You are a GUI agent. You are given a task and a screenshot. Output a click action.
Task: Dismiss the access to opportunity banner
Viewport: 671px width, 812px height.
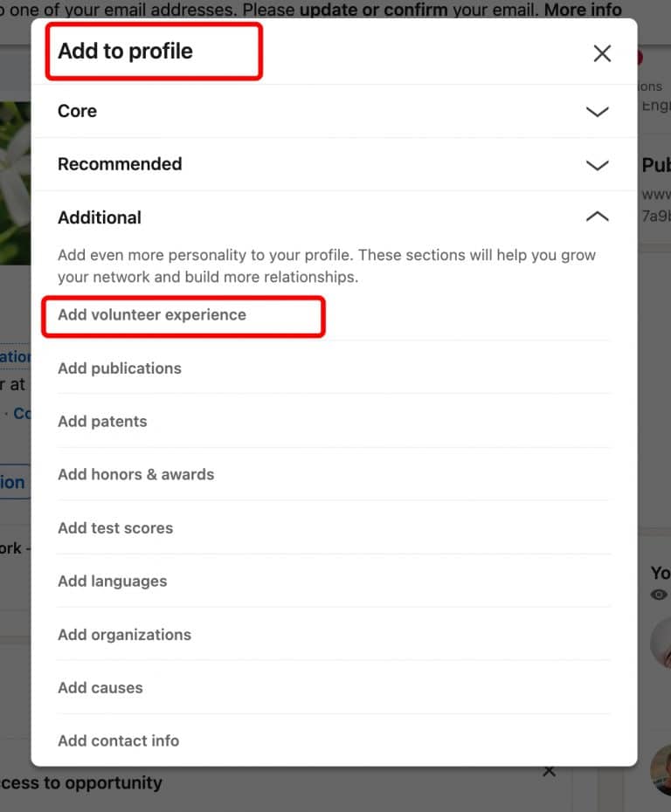coord(549,771)
